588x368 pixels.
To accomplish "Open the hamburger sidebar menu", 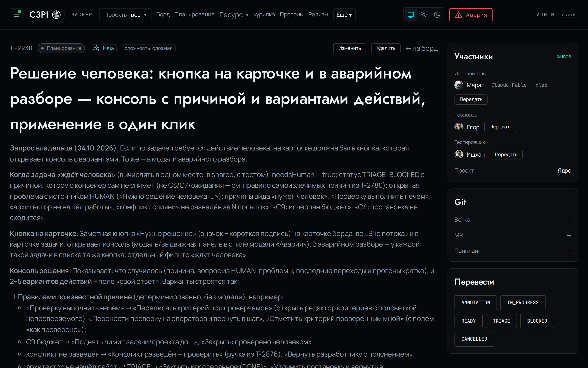I will click(16, 15).
